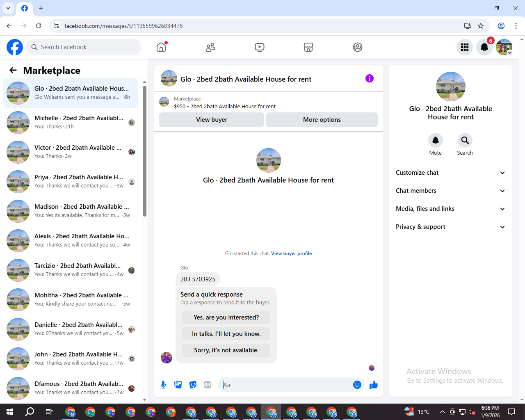Click the Search Facebook field
Image resolution: width=525 pixels, height=420 pixels.
[84, 47]
